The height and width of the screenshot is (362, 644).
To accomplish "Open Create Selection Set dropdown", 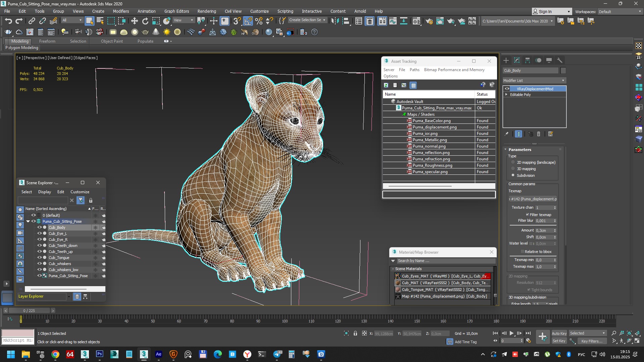I will click(x=307, y=20).
